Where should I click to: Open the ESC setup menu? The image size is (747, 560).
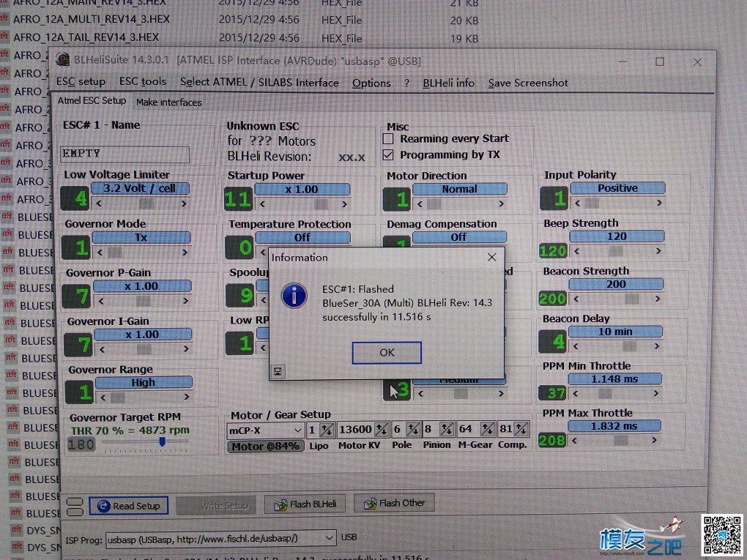pyautogui.click(x=81, y=81)
